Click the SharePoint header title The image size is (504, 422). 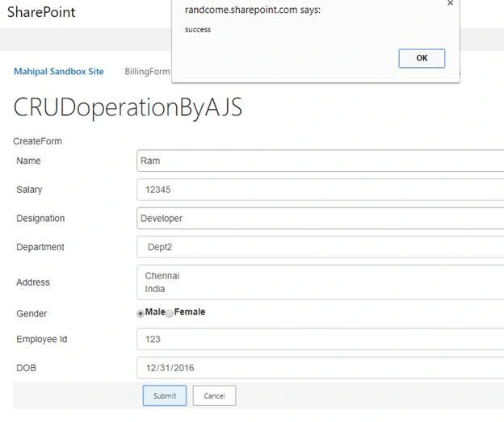(41, 12)
